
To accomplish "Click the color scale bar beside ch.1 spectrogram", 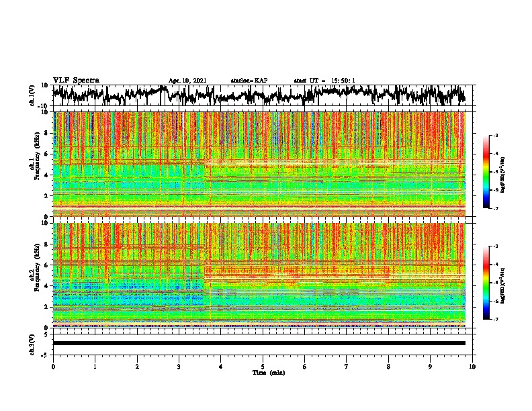I will (486, 172).
